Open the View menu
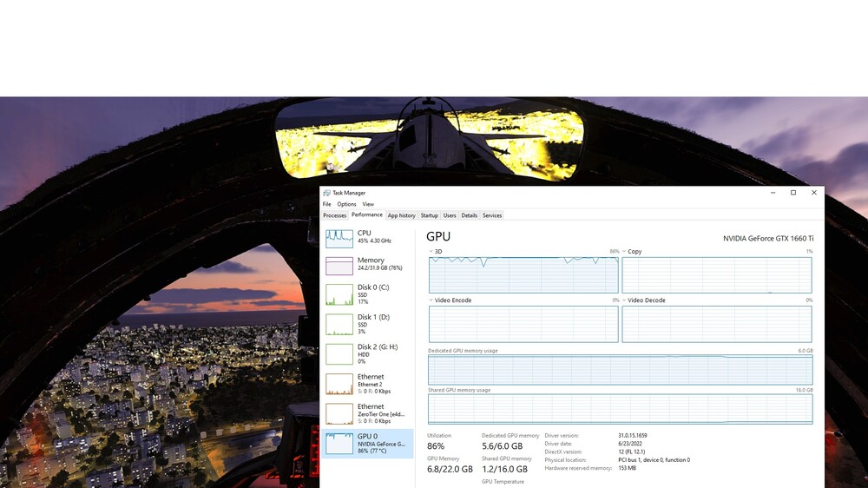Image resolution: width=868 pixels, height=488 pixels. tap(368, 204)
